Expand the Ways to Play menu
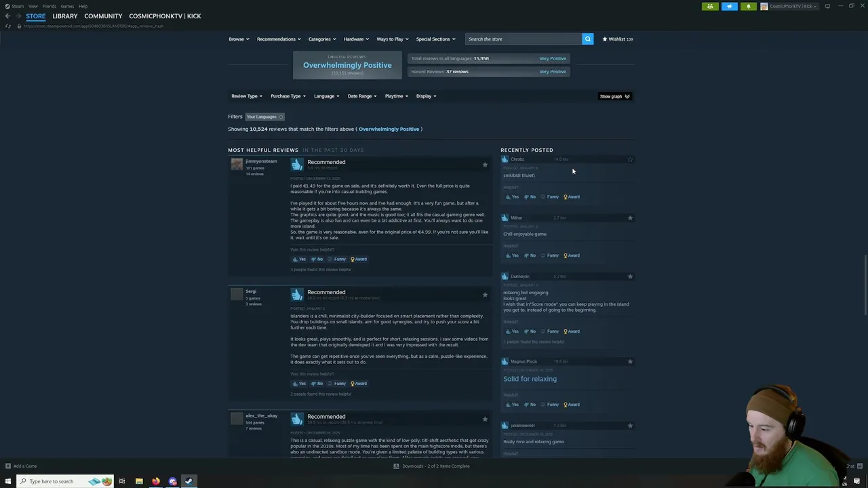868x488 pixels. coord(393,39)
